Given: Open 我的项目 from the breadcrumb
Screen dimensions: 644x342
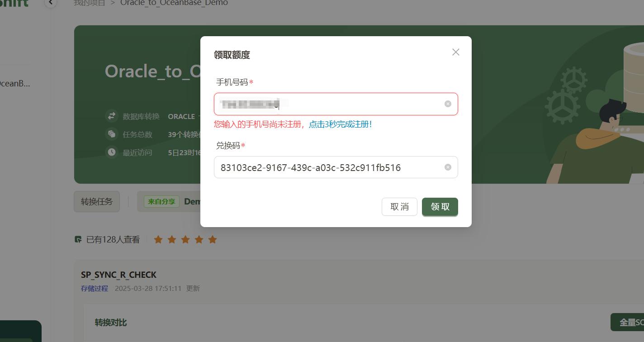Looking at the screenshot, I should click(89, 3).
